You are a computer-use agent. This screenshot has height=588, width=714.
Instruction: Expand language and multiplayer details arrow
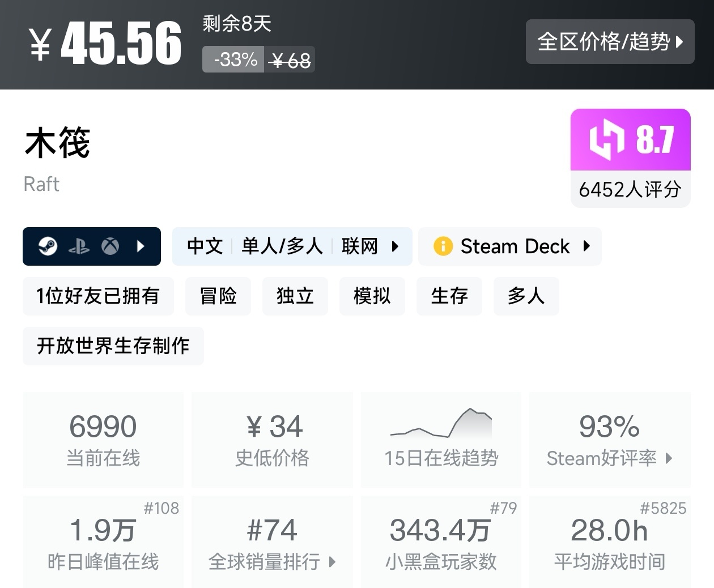(395, 246)
